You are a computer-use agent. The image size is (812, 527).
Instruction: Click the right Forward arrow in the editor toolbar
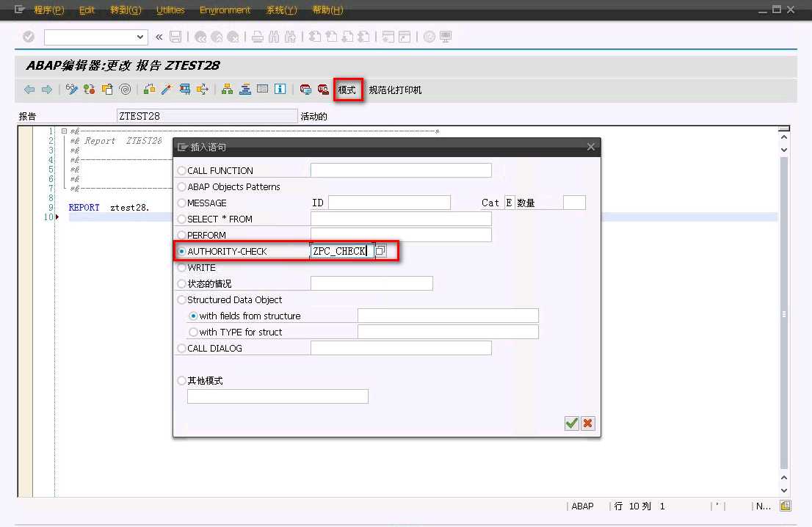coord(47,90)
